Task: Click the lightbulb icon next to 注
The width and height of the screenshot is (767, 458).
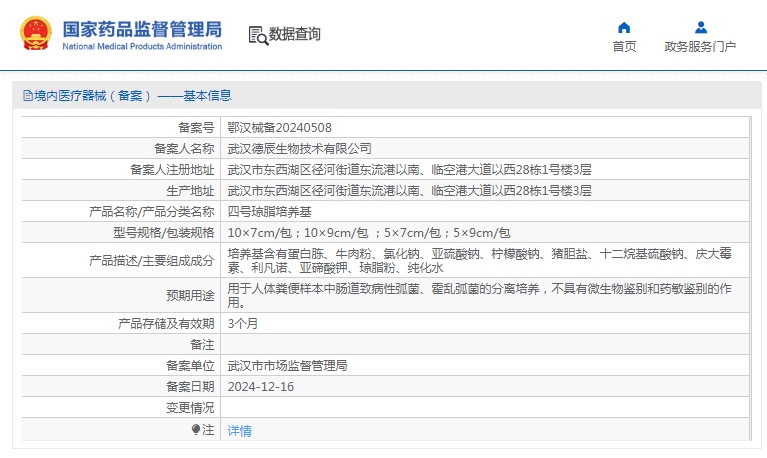Action: (x=196, y=430)
